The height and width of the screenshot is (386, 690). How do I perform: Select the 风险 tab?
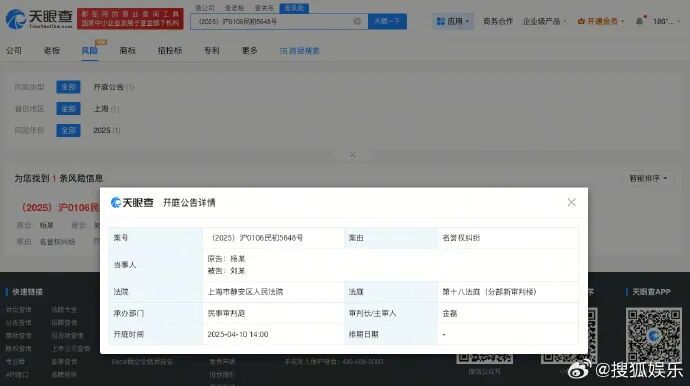(x=89, y=51)
